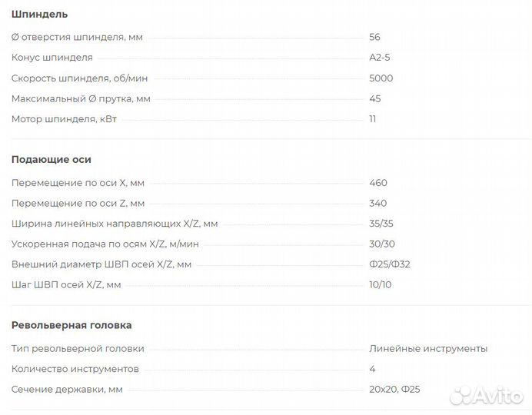
Task: Click the 35/35 guide width value
Action: [x=381, y=224]
